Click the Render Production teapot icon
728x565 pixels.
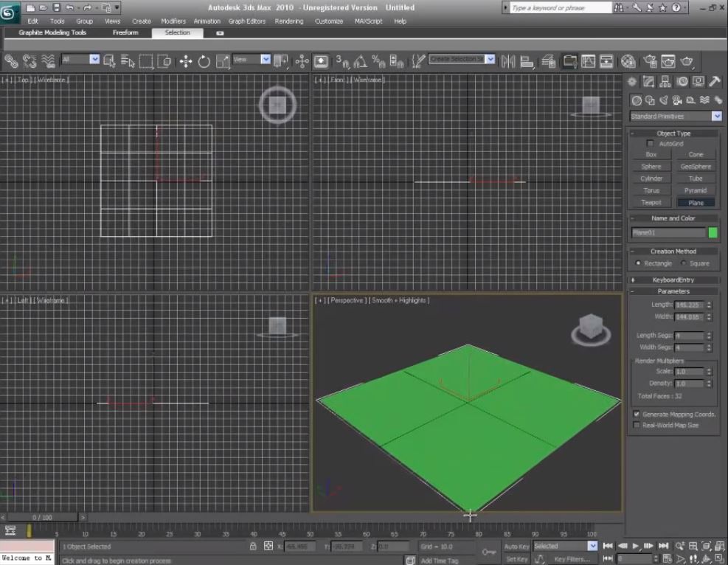(687, 61)
